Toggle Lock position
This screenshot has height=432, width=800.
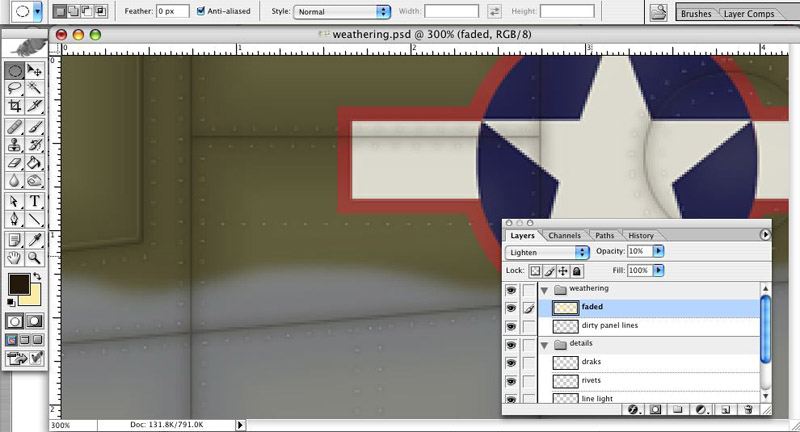563,271
